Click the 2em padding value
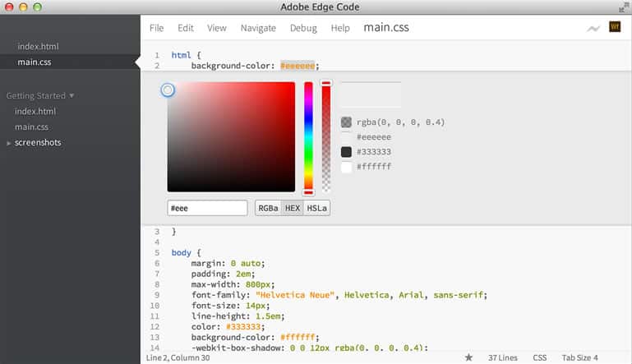 coord(243,274)
